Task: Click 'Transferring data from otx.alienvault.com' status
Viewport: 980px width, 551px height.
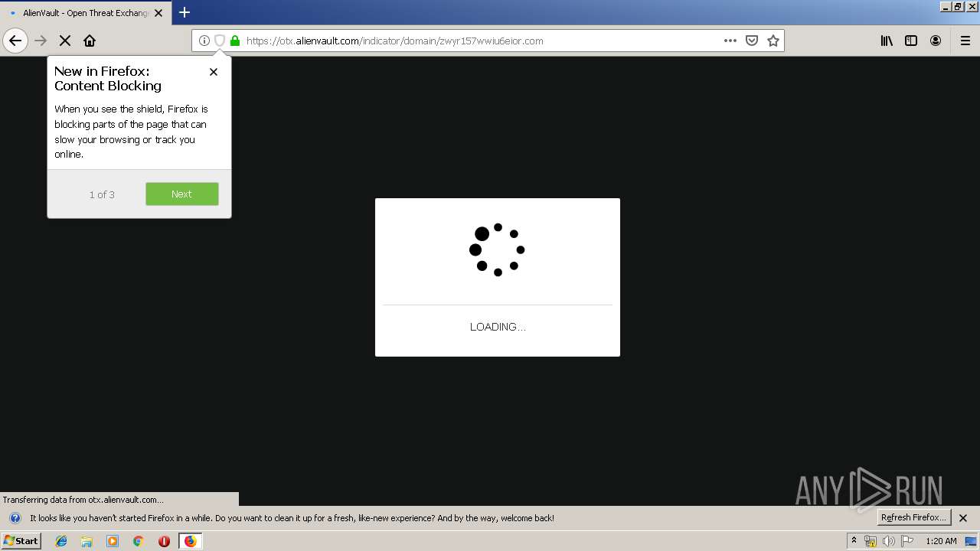Action: click(x=83, y=500)
